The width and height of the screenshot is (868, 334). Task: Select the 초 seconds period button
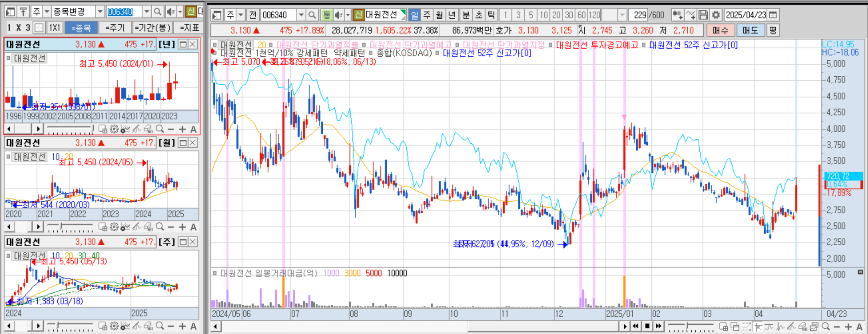(x=479, y=15)
